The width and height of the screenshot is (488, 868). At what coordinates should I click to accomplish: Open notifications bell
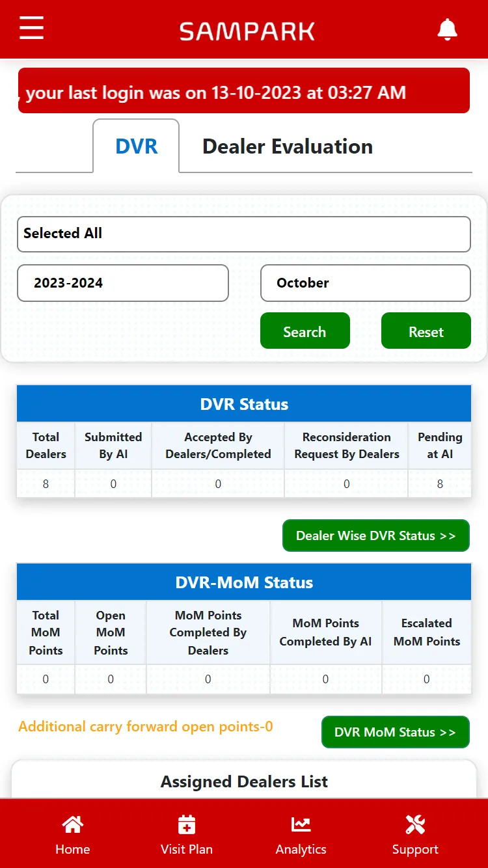click(447, 29)
